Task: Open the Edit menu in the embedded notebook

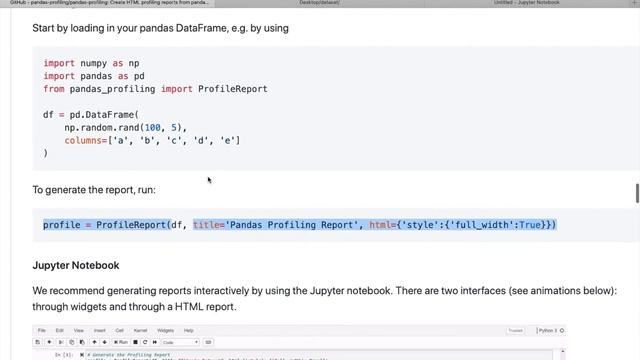Action: 60,330
